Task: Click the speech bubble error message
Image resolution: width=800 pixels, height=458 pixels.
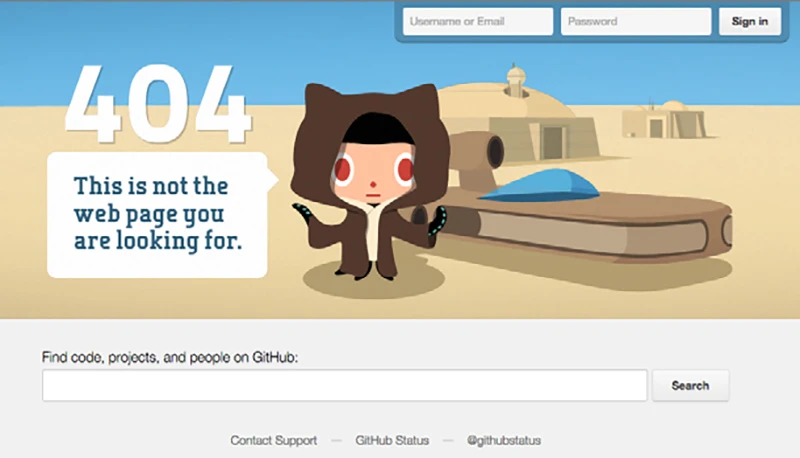Action: [157, 213]
